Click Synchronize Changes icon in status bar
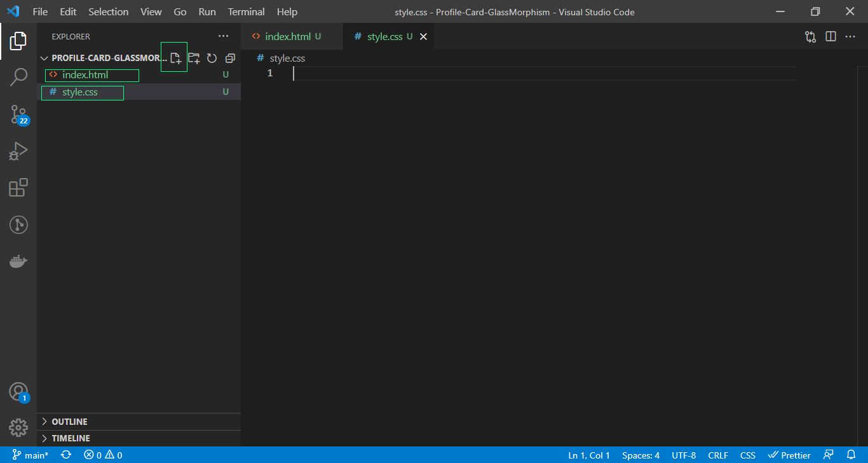The height and width of the screenshot is (463, 868). (x=66, y=455)
